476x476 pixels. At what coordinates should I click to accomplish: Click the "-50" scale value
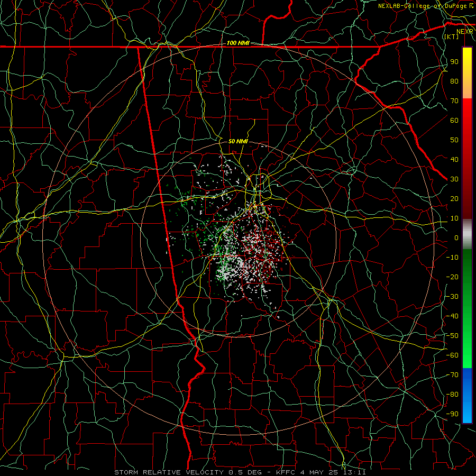pos(452,335)
